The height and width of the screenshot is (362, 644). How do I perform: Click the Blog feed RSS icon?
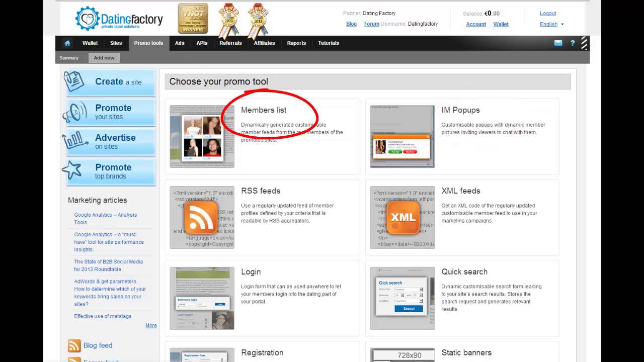point(74,345)
